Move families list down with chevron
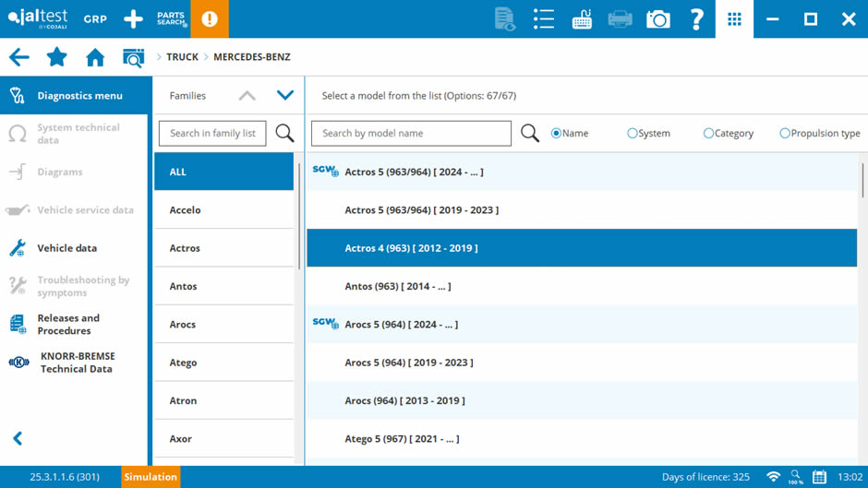868x488 pixels. 285,95
